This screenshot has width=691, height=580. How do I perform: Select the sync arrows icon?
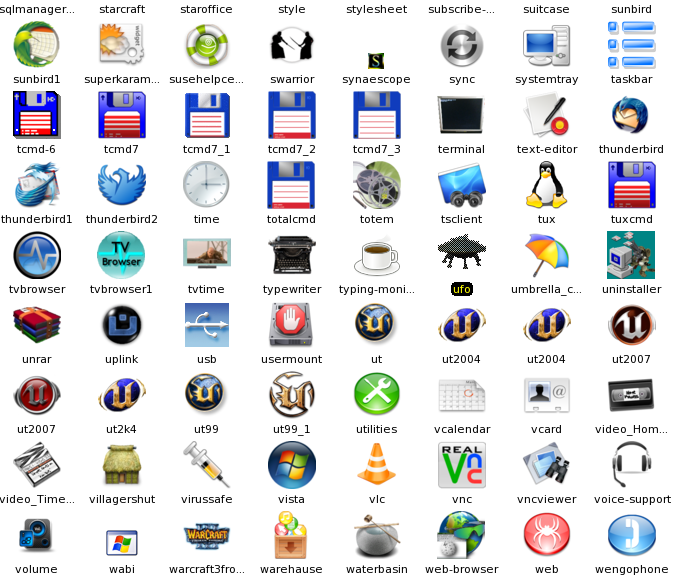tap(461, 45)
